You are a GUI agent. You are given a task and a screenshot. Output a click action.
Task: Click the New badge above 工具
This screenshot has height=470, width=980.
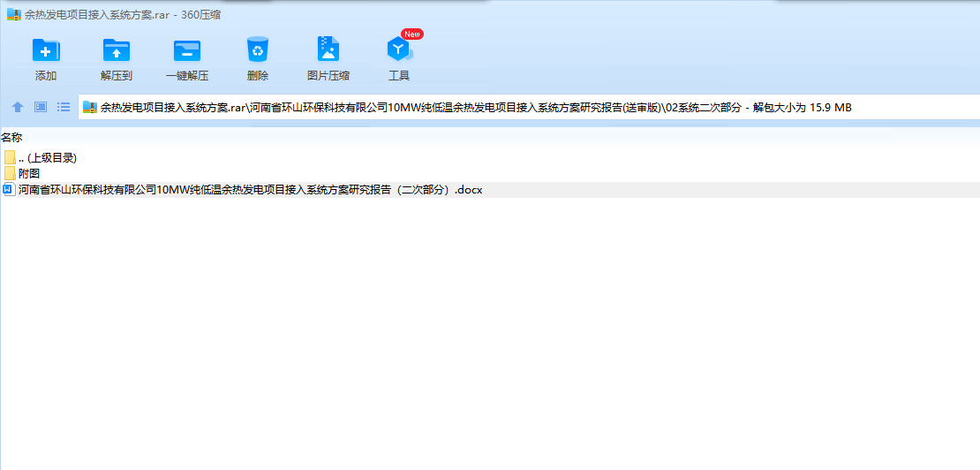coord(412,34)
